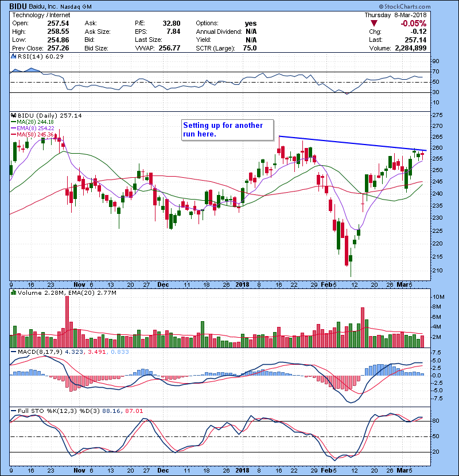Click the 10M volume axis label

(438, 297)
